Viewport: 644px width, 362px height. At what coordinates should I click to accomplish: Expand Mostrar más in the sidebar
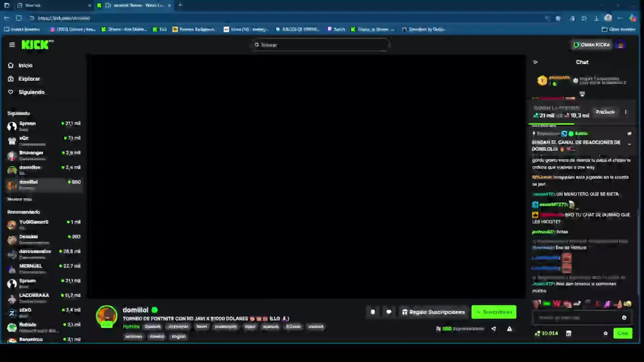20,200
